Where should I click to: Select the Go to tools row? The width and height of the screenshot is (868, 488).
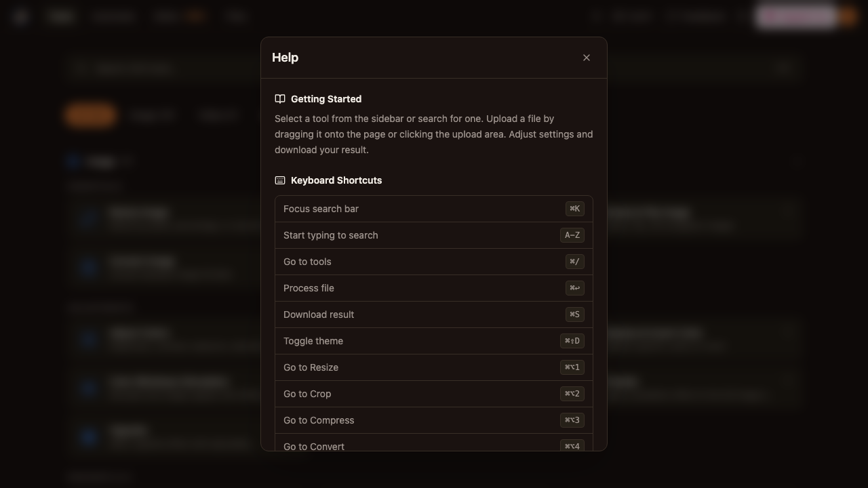click(x=434, y=262)
